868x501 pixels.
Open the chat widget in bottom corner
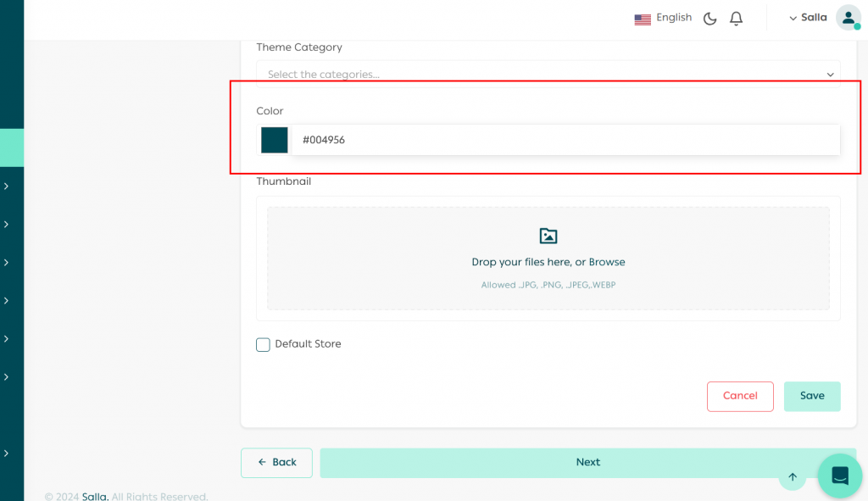point(839,476)
